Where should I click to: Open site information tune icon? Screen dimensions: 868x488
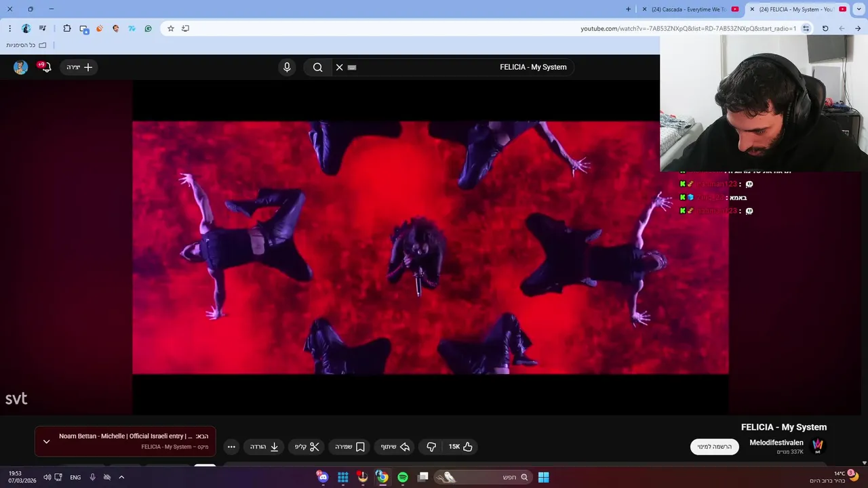[x=806, y=28]
